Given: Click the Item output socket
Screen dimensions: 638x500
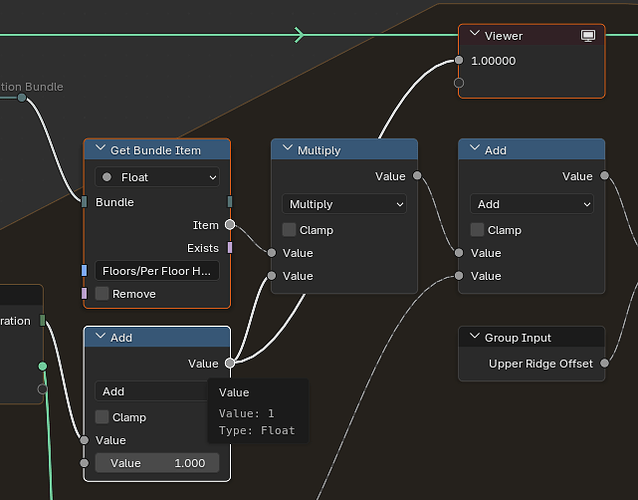Looking at the screenshot, I should [230, 225].
